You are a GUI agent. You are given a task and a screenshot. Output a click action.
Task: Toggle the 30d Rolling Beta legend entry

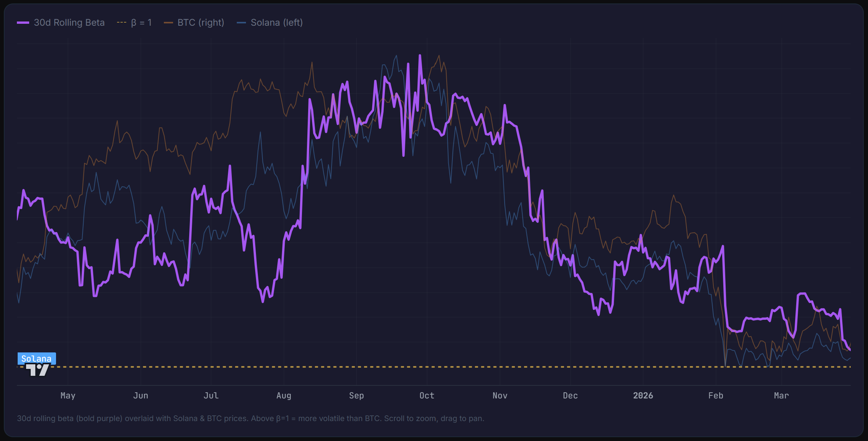coord(61,23)
